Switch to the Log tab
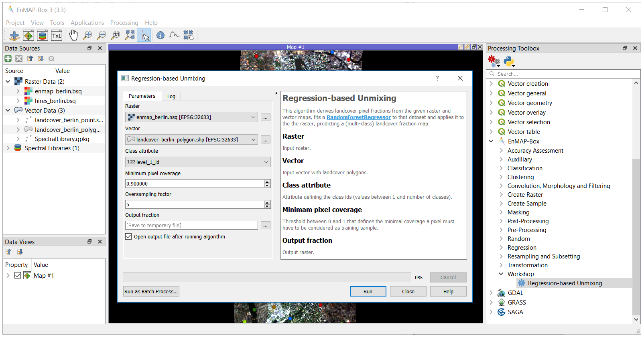Viewport: 644px width, 337px height. click(x=171, y=96)
